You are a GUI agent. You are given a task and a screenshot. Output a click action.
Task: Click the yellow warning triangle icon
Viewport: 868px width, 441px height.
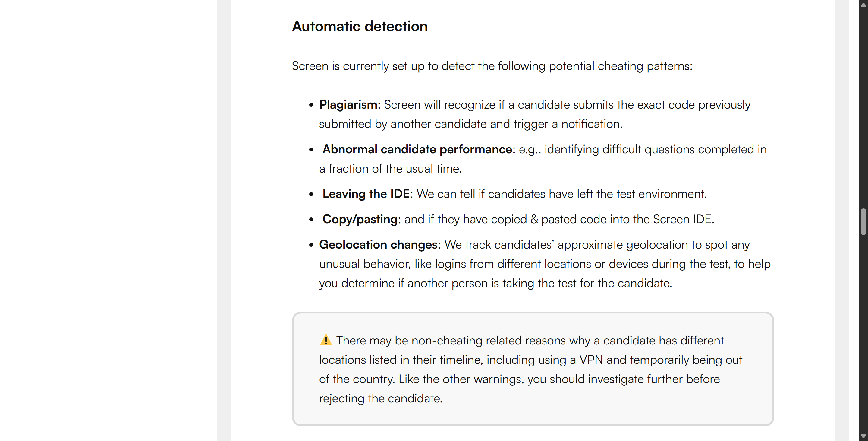[x=325, y=340]
